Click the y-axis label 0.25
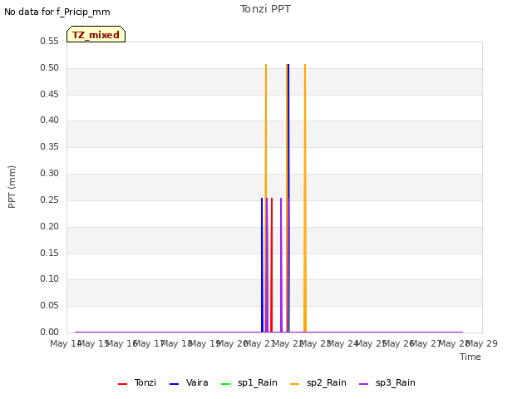 [x=50, y=199]
